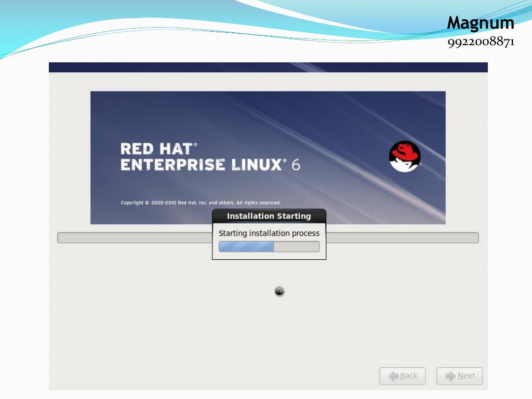Screen dimensions: 532x399
Task: Click the busy spinner cursor icon
Action: (x=279, y=291)
